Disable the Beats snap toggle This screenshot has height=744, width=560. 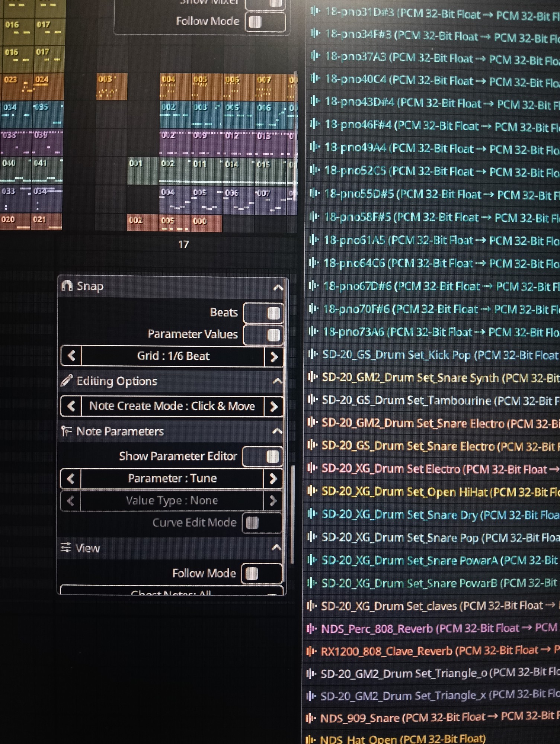263,313
